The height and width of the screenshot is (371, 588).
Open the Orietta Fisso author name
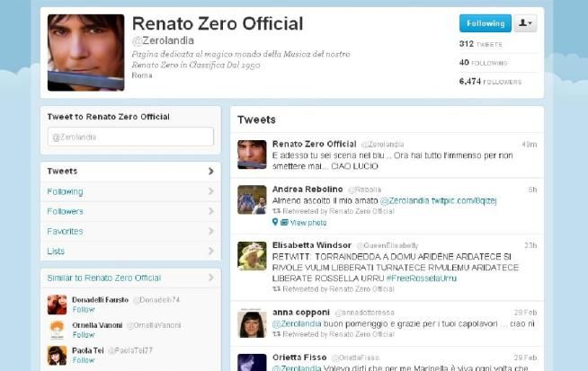pyautogui.click(x=299, y=358)
